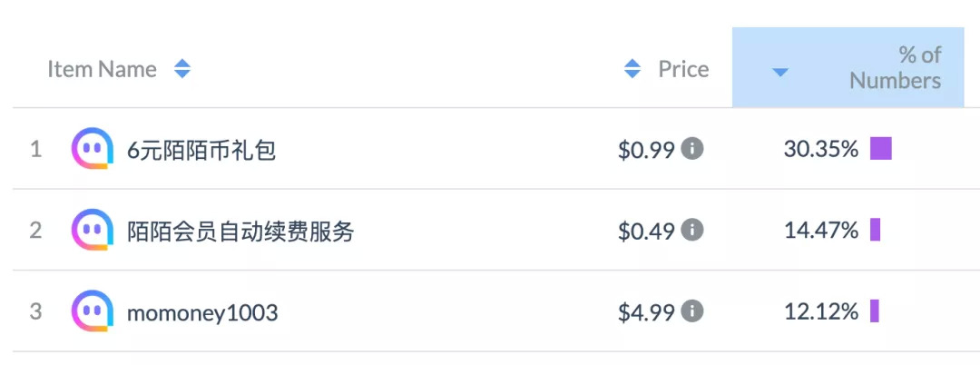Click the Momo app icon beside 6元陌陌币礼包
This screenshot has height=365, width=980.
tap(93, 149)
